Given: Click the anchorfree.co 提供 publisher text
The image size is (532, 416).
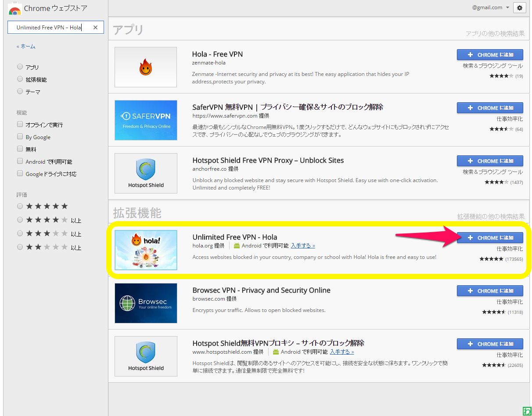Looking at the screenshot, I should tap(215, 169).
